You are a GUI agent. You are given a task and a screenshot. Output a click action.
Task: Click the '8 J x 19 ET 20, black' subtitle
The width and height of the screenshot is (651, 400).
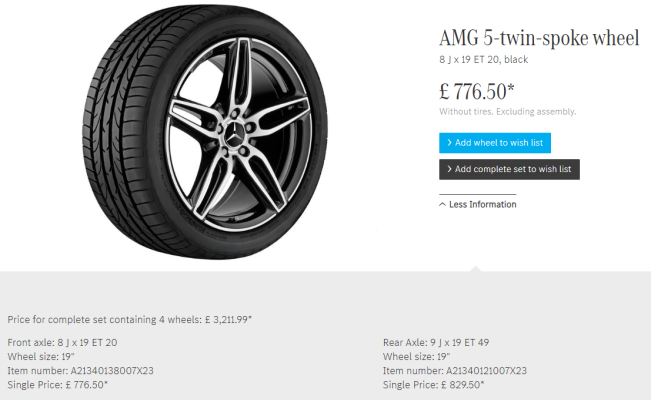pos(483,60)
